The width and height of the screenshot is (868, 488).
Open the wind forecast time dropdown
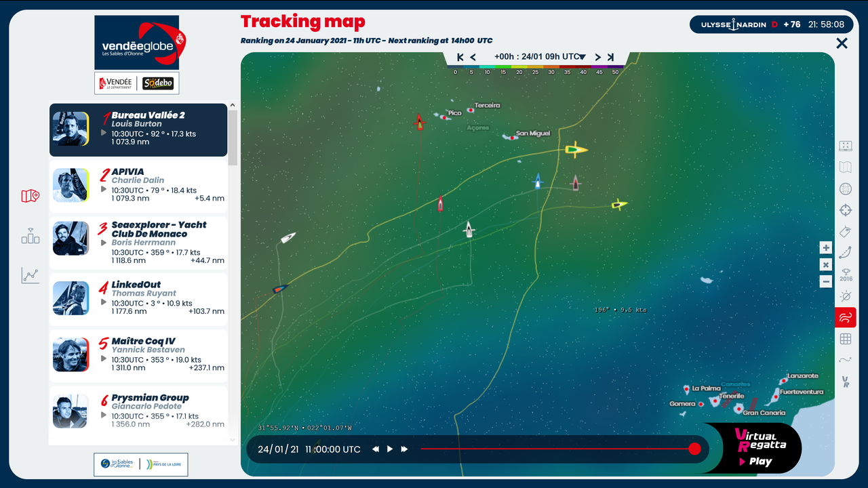click(x=540, y=57)
